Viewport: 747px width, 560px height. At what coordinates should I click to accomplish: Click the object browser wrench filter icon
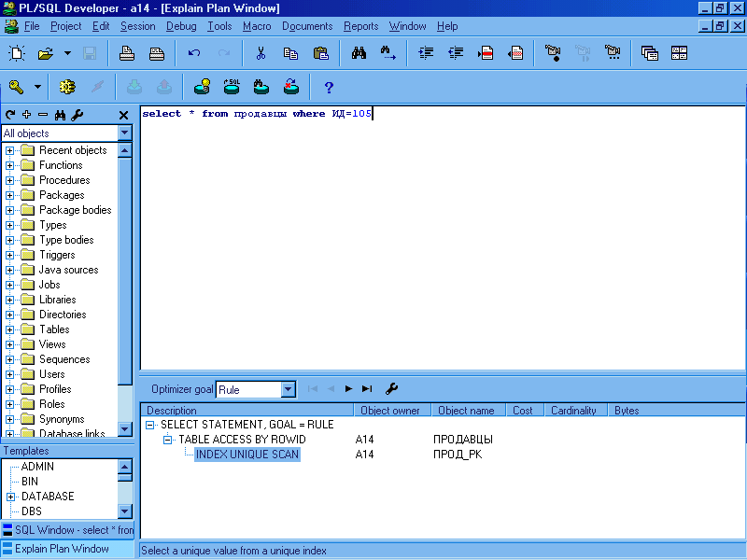coord(78,115)
